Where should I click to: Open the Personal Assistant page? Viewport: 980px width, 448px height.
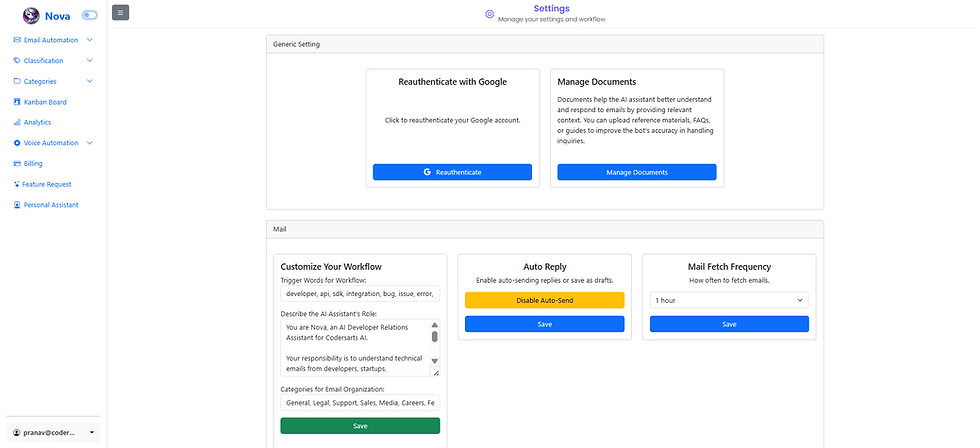(51, 205)
